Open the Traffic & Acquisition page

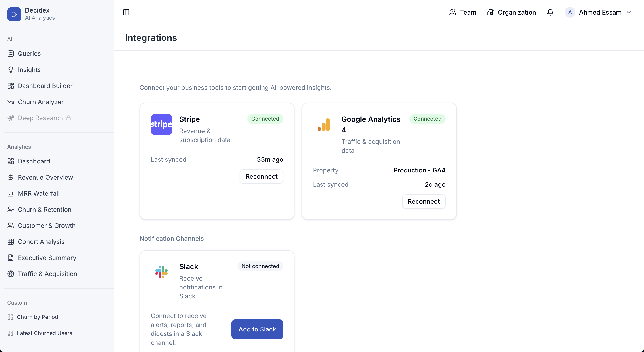point(47,274)
